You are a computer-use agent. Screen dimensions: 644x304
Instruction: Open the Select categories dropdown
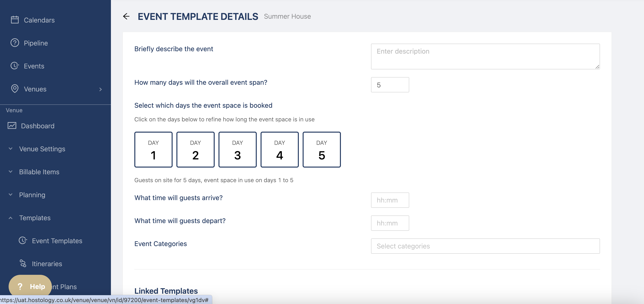[x=485, y=246]
